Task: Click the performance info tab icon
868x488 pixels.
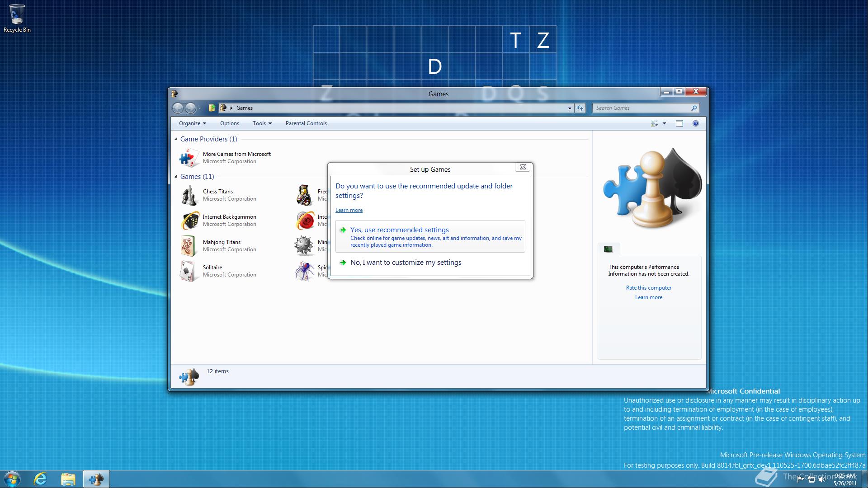Action: [609, 249]
